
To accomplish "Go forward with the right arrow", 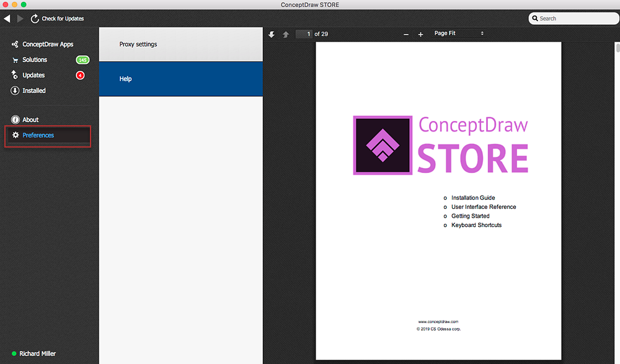I will pos(20,19).
